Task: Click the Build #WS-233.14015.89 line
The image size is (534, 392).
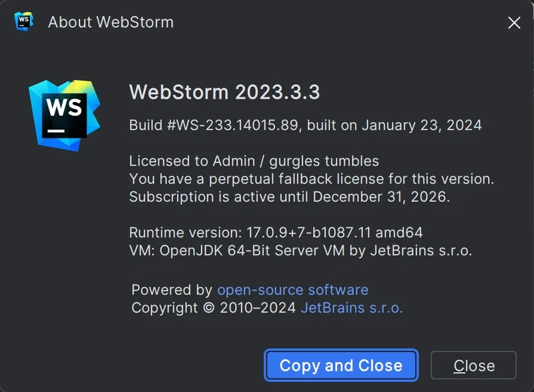Action: 214,125
